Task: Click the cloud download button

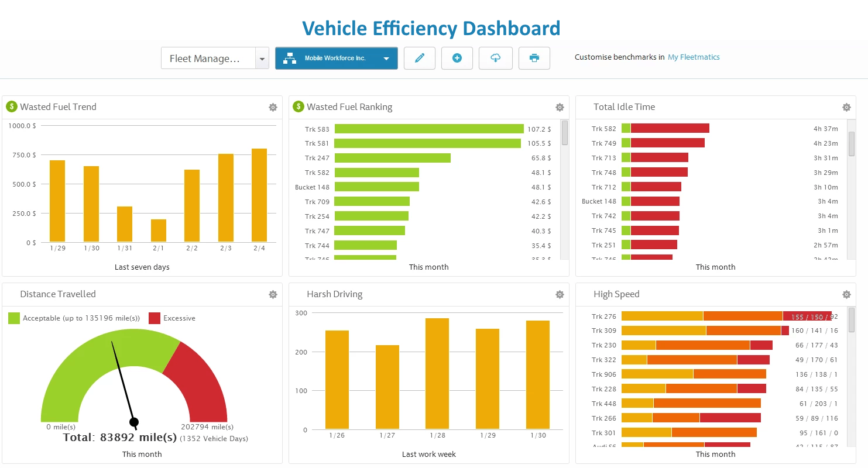Action: (x=496, y=58)
